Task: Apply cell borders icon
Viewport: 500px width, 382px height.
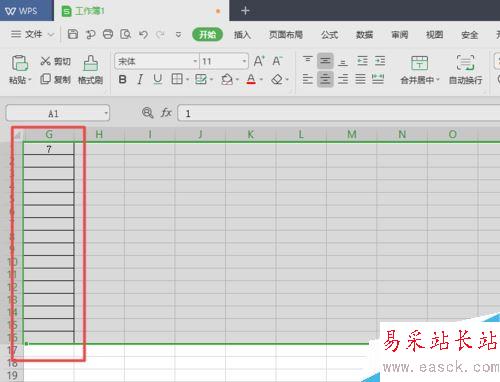Action: pyautogui.click(x=177, y=79)
